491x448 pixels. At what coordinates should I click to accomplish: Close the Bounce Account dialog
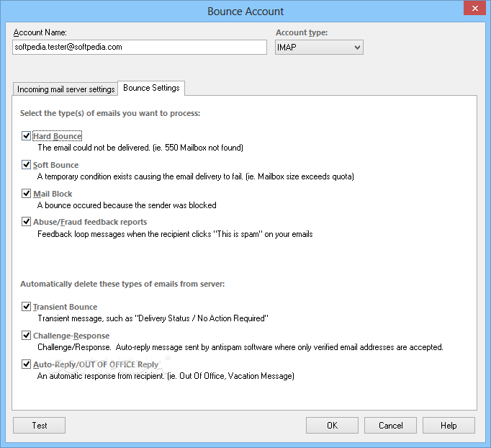click(x=474, y=9)
